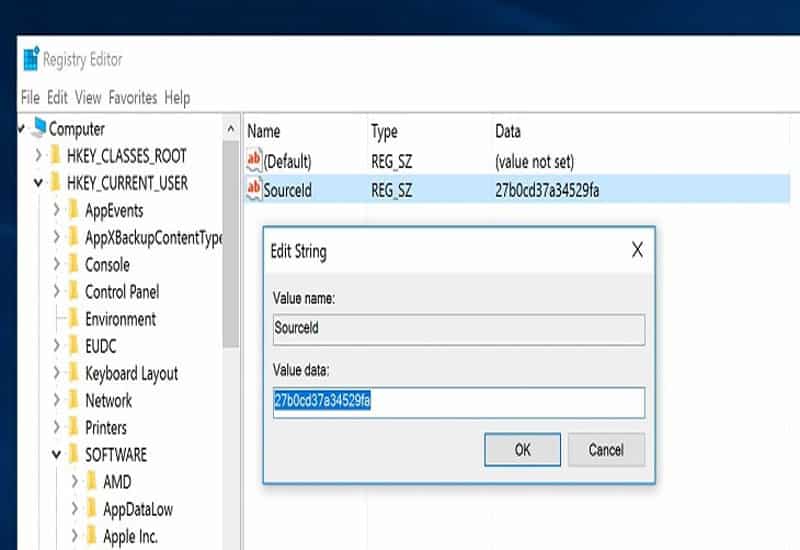
Task: Expand the AppEvents key
Action: pyautogui.click(x=57, y=210)
